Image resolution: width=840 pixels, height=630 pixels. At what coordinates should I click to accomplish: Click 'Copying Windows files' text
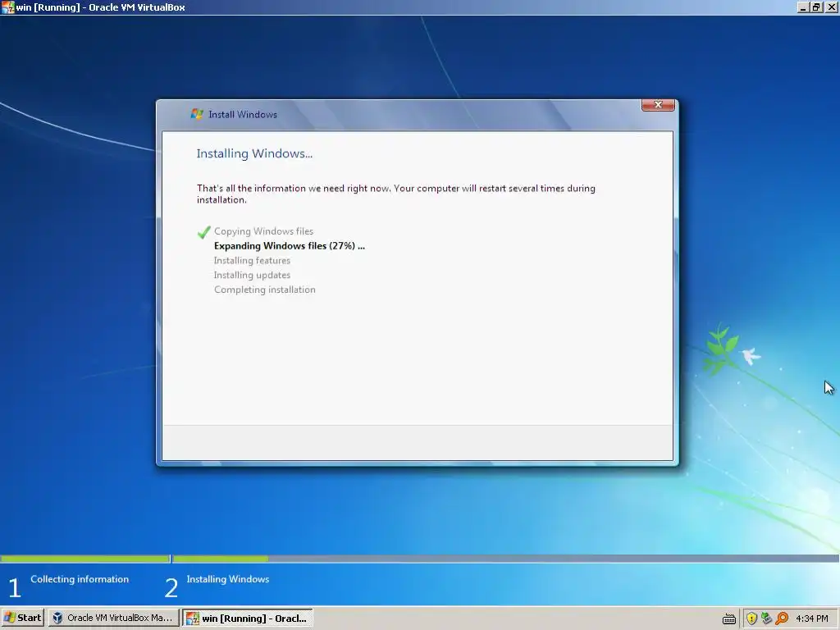pyautogui.click(x=263, y=231)
